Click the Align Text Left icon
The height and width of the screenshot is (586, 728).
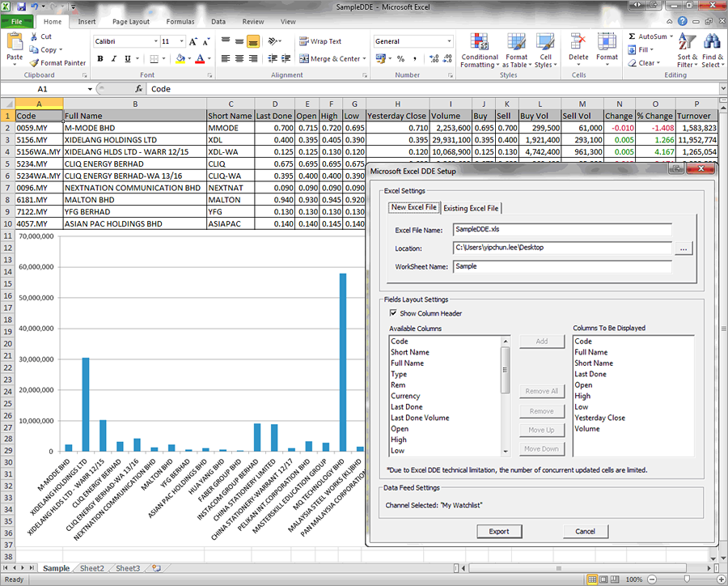pyautogui.click(x=226, y=58)
